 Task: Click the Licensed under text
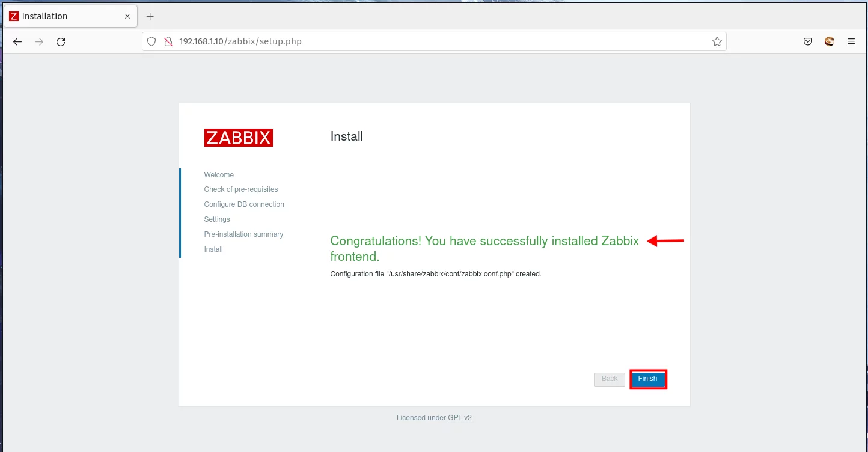click(x=421, y=418)
